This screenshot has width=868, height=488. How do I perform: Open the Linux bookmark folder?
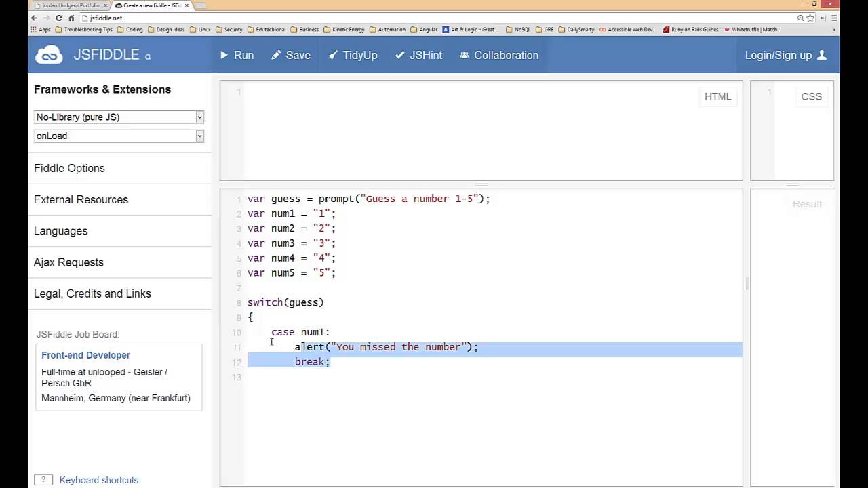click(200, 30)
